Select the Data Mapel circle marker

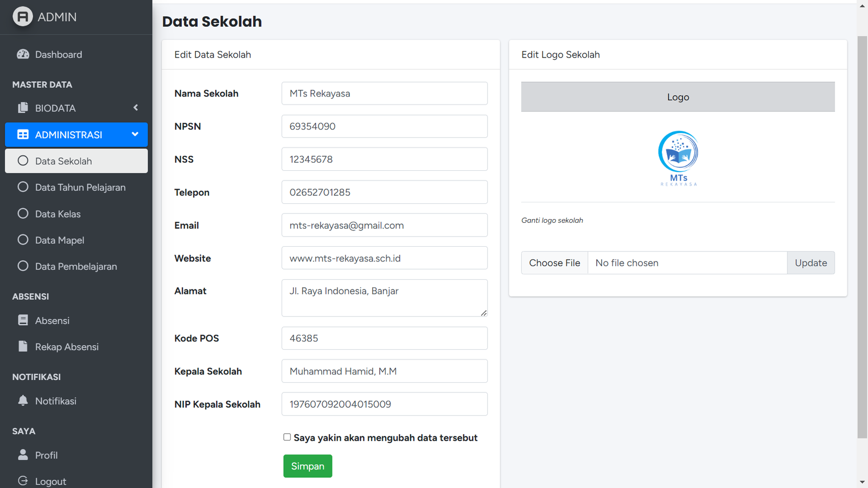pos(23,240)
